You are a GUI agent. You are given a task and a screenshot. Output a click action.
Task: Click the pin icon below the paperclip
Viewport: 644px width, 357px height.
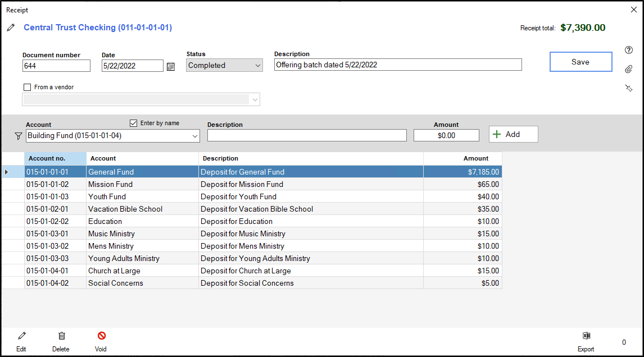pyautogui.click(x=629, y=88)
